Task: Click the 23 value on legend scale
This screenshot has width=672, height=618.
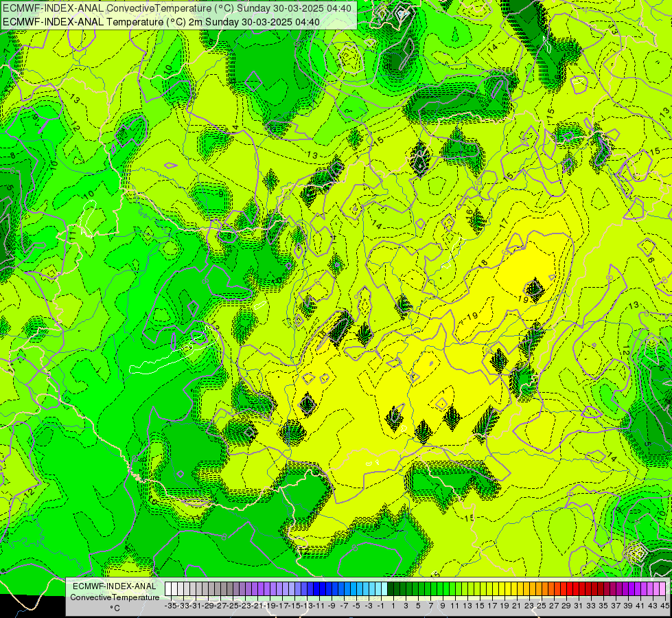Action: click(x=529, y=606)
